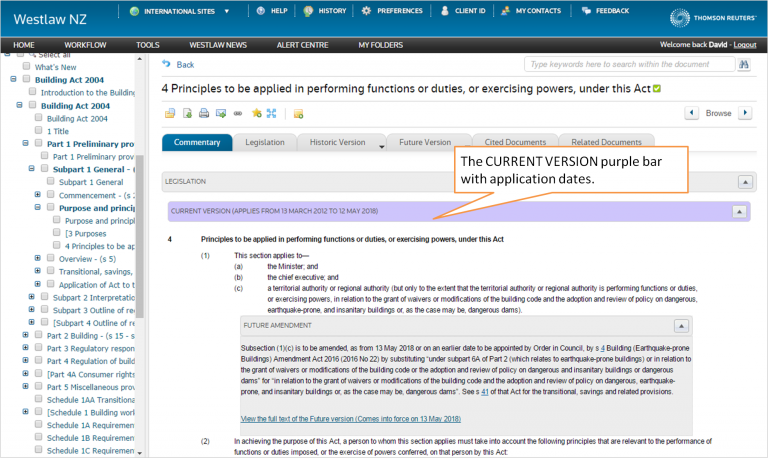Click the add to favourites star icon

(x=256, y=114)
